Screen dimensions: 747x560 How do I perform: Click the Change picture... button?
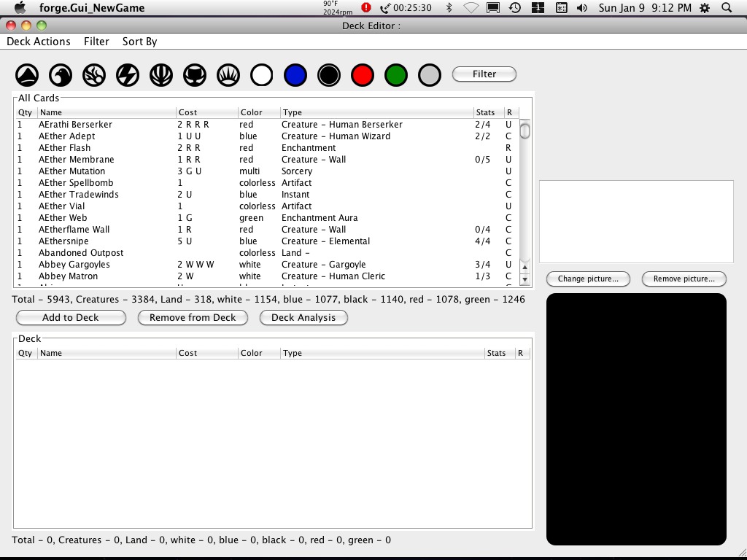(x=588, y=279)
